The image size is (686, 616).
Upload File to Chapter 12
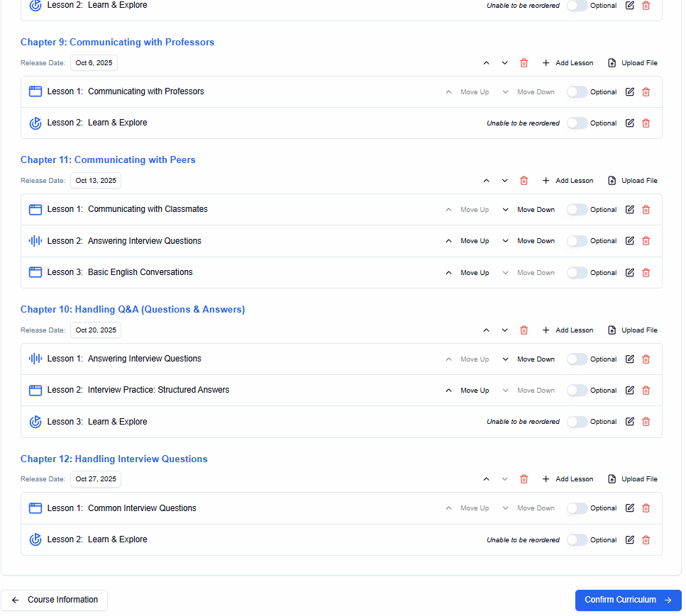coord(633,479)
